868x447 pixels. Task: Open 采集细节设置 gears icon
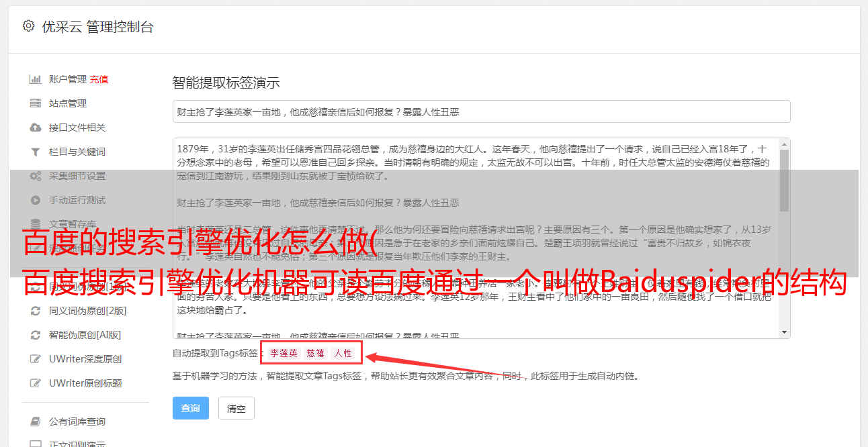(36, 176)
